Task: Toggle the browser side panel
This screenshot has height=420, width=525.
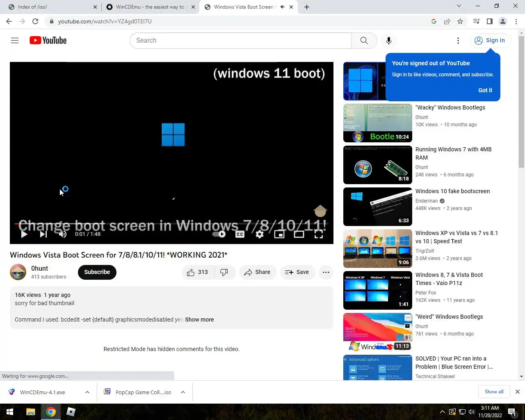Action: pos(489,21)
